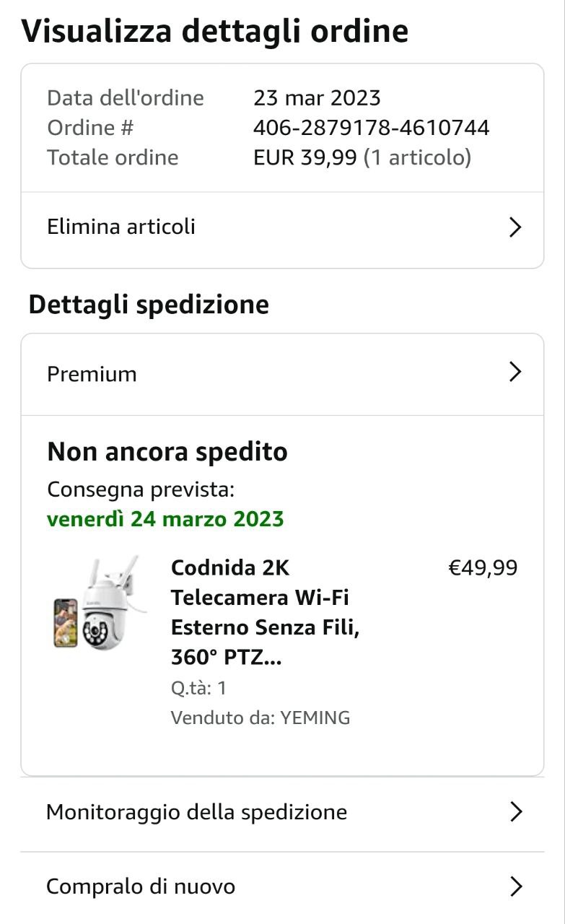Open Monitoraggio della spedizione tracking
Screen dimensions: 565x924
click(196, 812)
